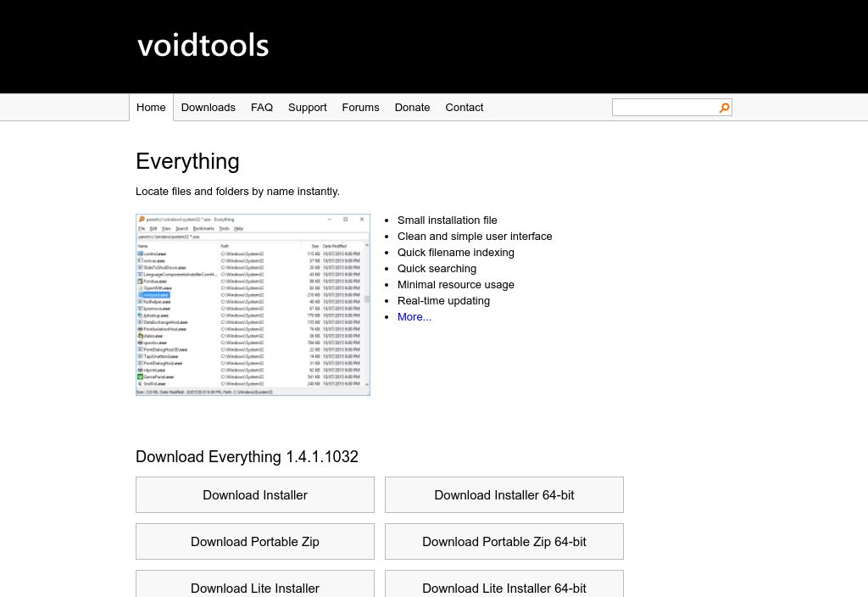Open the Donate page
Image resolution: width=868 pixels, height=597 pixels.
412,108
